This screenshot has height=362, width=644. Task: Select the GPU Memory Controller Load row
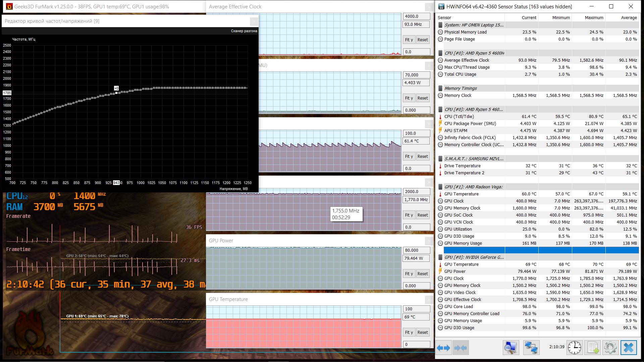pyautogui.click(x=538, y=314)
